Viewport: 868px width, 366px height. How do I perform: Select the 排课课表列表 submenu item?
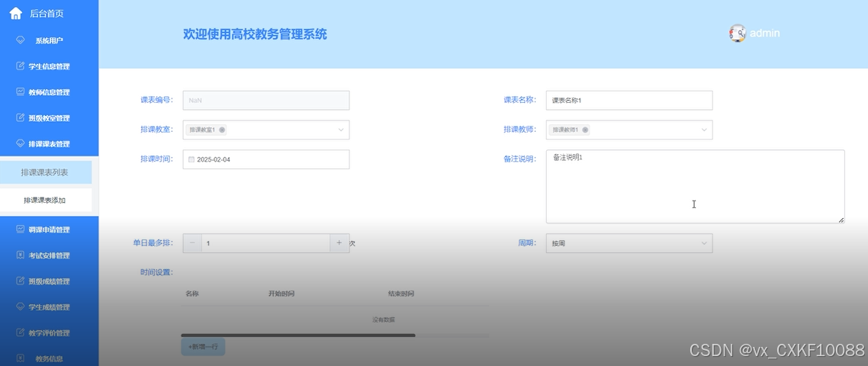point(46,173)
